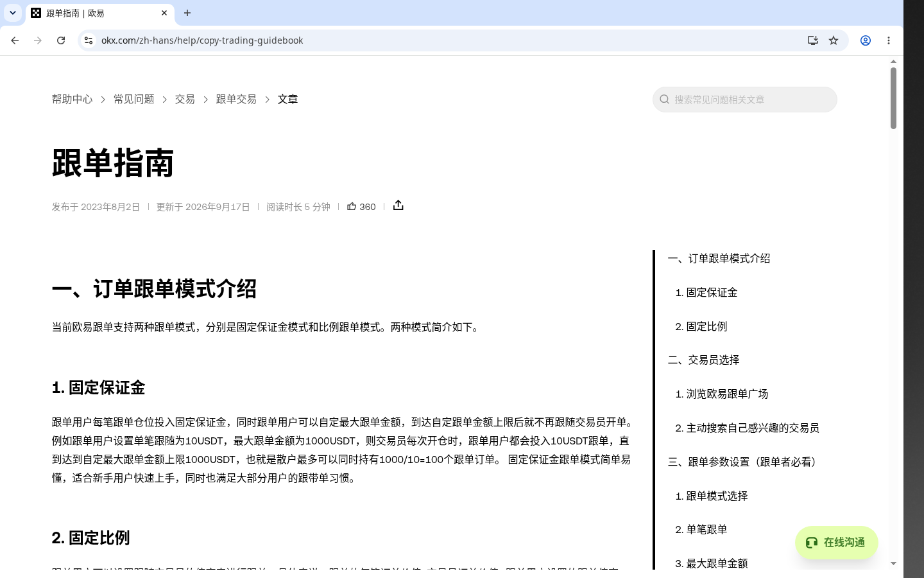Jump to 1. 固定保证金 in contents
The image size is (924, 578).
706,292
